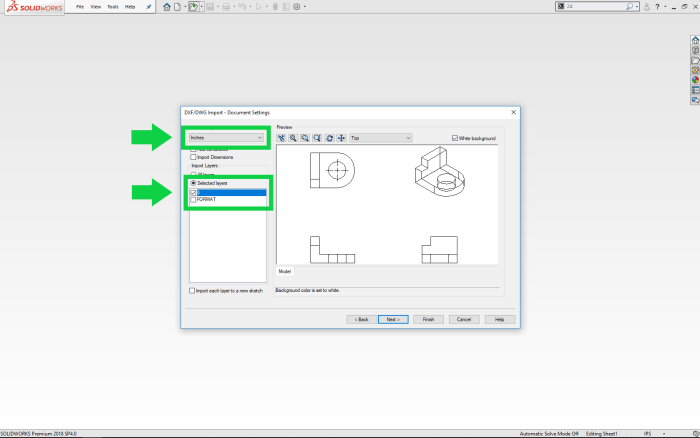
Task: Create a New document from toolbar
Action: click(178, 7)
